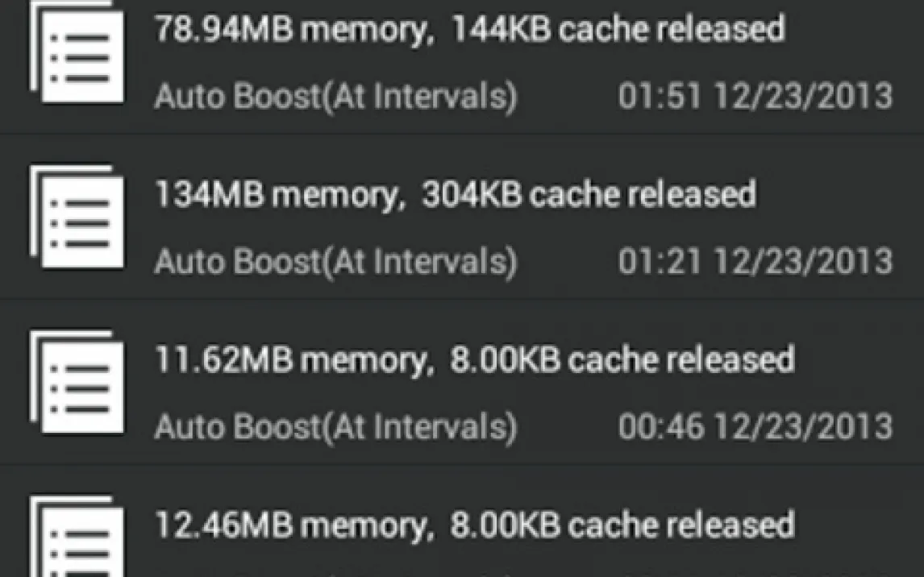Image resolution: width=924 pixels, height=577 pixels.
Task: Click the log icon beside the 11.62MB entry
Action: click(77, 383)
